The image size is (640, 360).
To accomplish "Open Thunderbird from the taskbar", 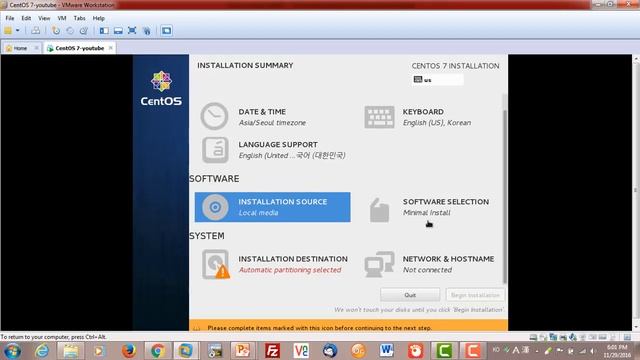I will (x=329, y=351).
